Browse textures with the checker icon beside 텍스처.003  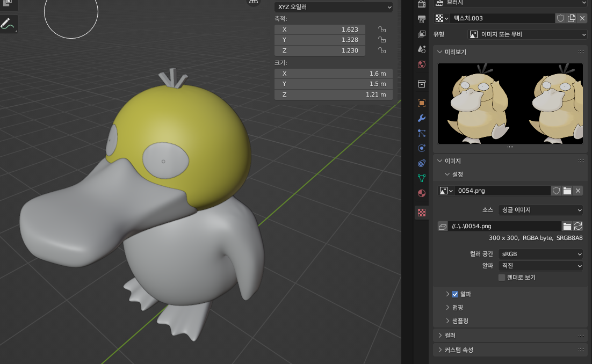(x=442, y=18)
